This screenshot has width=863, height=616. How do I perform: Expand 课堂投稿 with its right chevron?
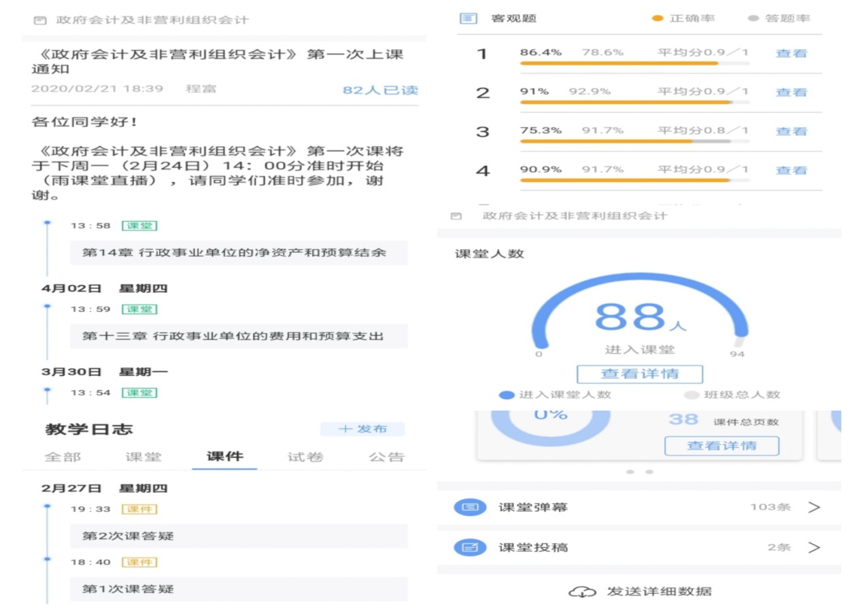814,547
